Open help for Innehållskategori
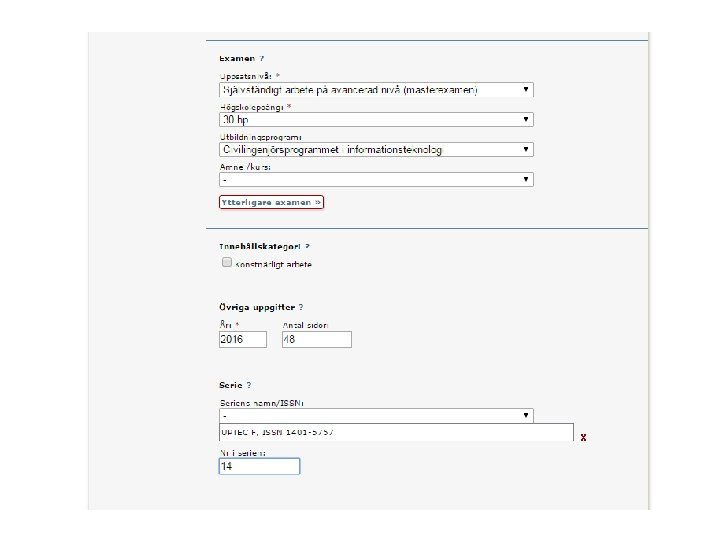The height and width of the screenshot is (540, 720). pos(307,245)
